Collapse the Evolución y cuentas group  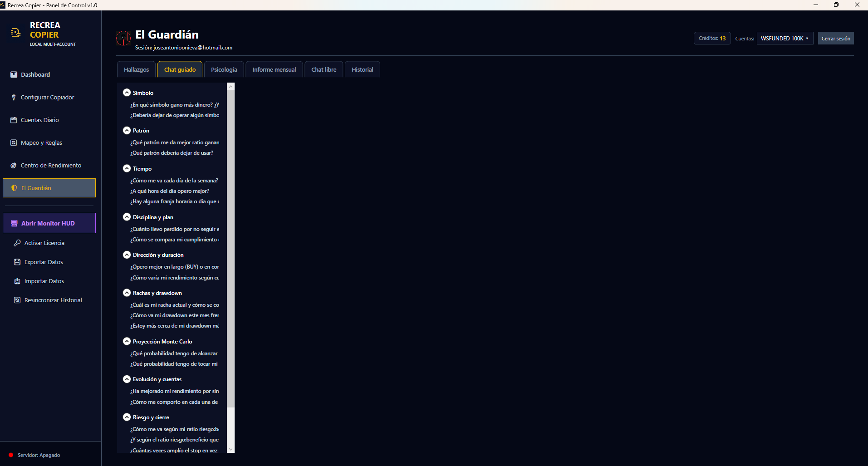pos(127,379)
